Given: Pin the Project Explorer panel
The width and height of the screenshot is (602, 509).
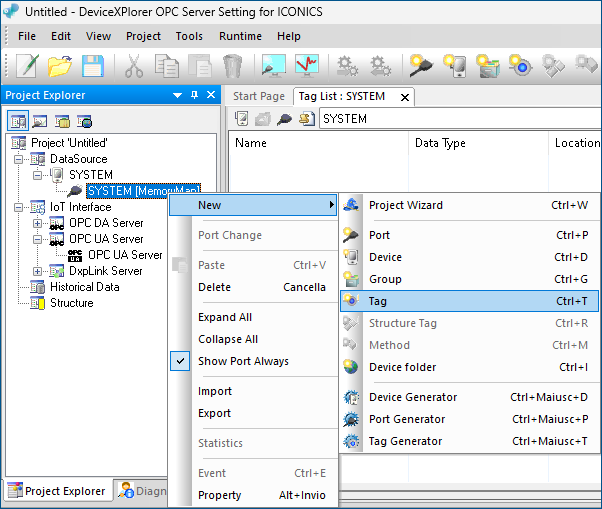Looking at the screenshot, I should pyautogui.click(x=195, y=95).
